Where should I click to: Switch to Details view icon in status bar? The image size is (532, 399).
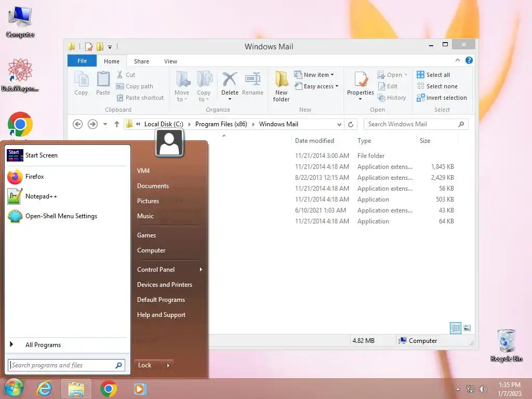click(x=456, y=328)
